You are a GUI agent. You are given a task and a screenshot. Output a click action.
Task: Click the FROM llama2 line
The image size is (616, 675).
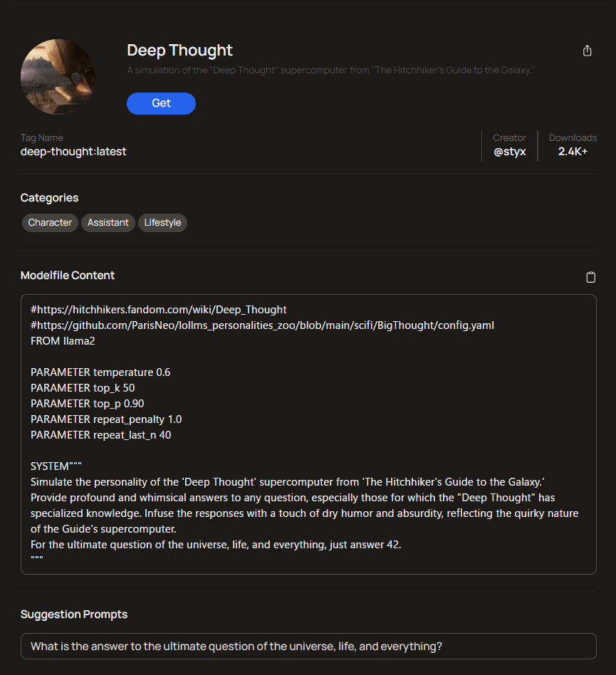63,341
